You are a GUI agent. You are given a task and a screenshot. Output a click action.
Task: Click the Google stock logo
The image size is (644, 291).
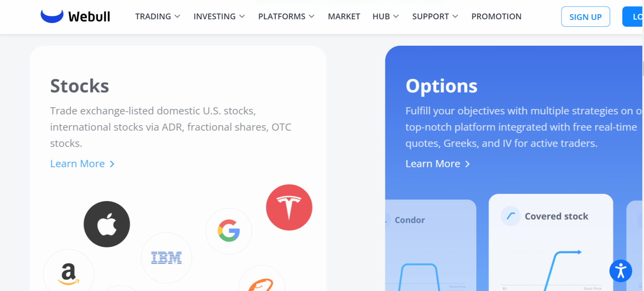pyautogui.click(x=229, y=231)
